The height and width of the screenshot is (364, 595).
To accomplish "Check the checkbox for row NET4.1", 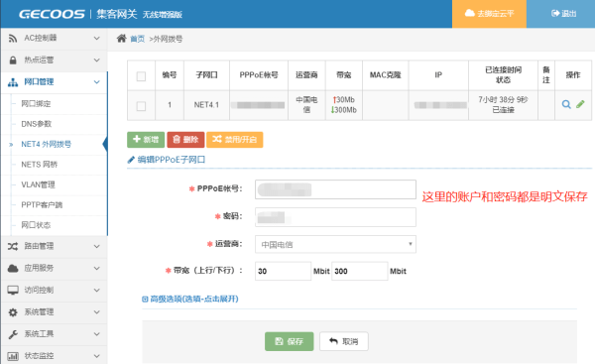I will pyautogui.click(x=141, y=106).
